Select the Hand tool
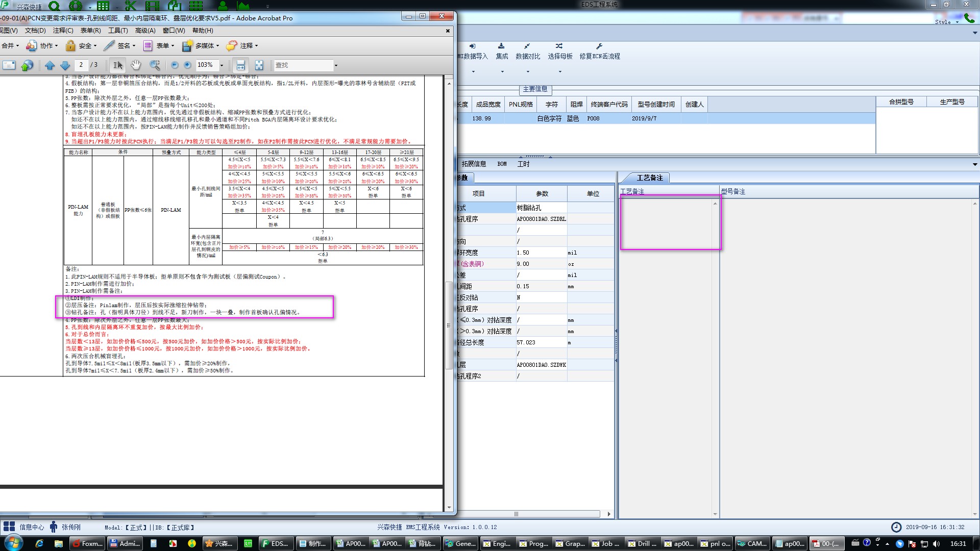The width and height of the screenshot is (980, 551). [135, 65]
